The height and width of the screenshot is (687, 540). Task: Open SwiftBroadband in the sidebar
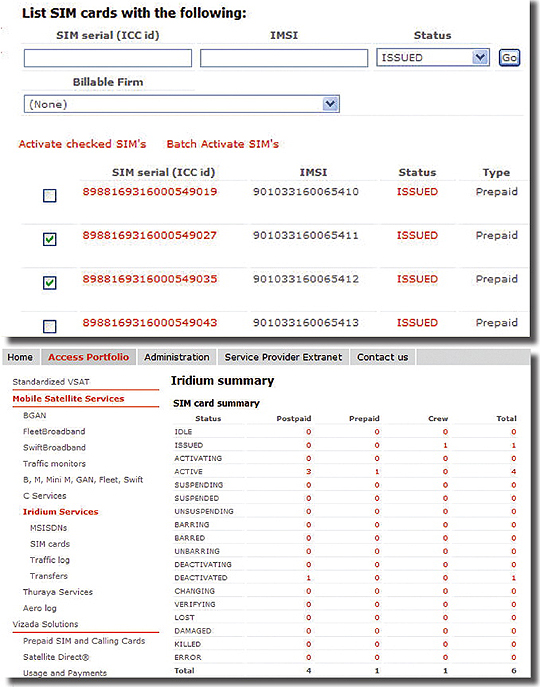pos(54,448)
